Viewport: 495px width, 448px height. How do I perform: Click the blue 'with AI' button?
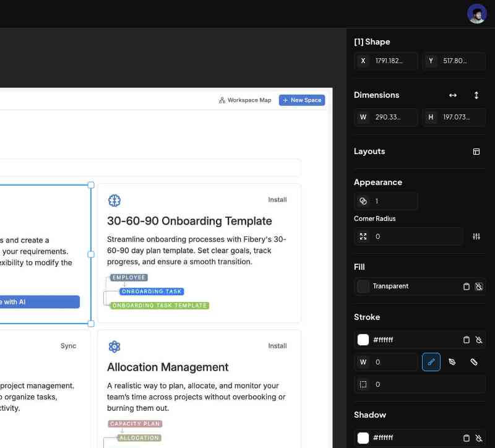(x=40, y=302)
